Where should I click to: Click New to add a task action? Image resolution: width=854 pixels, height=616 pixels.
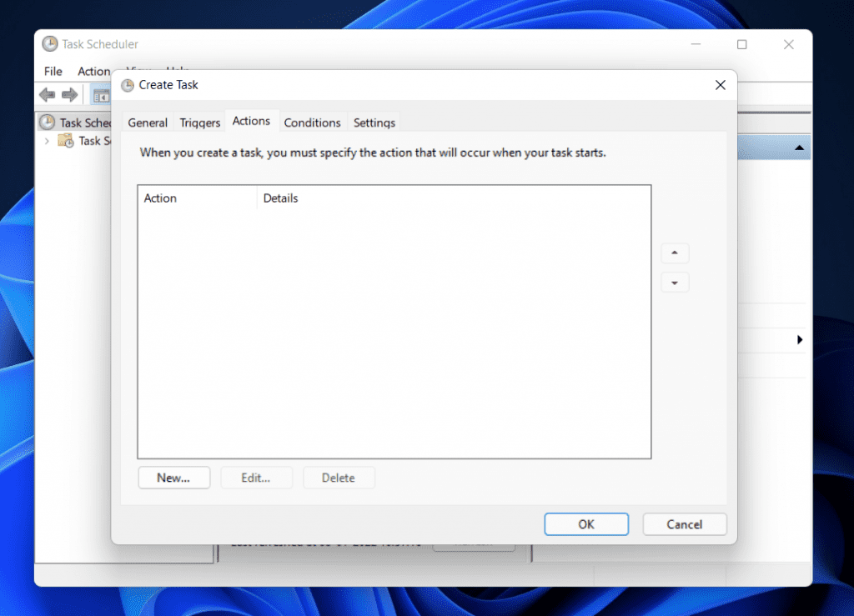[173, 477]
